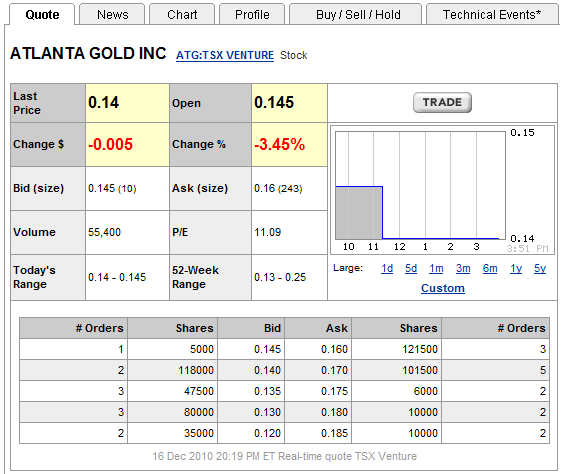Select bid price 0.140 in order book
565x474 pixels.
pos(251,370)
